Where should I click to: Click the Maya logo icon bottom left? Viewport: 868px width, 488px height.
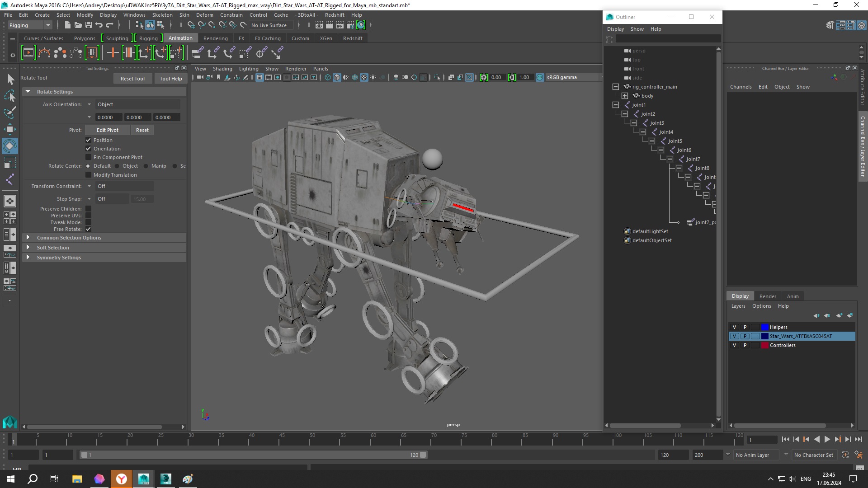9,422
